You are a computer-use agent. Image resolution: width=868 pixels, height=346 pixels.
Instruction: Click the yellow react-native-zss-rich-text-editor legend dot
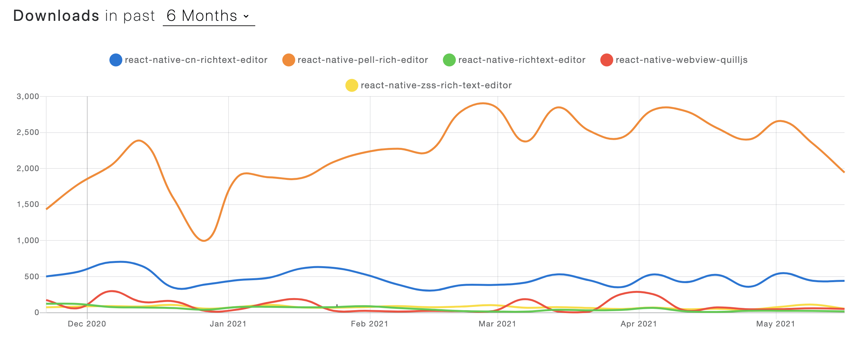tap(351, 85)
